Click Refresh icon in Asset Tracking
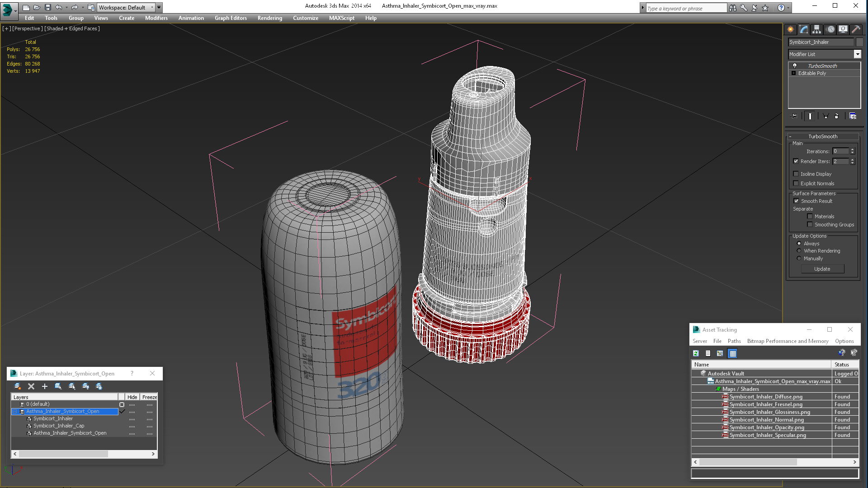This screenshot has height=488, width=868. (x=696, y=353)
